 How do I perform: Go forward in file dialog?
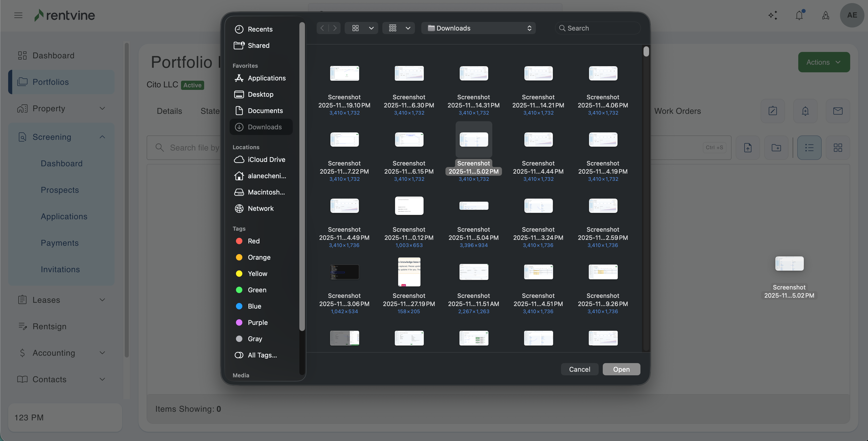click(334, 28)
